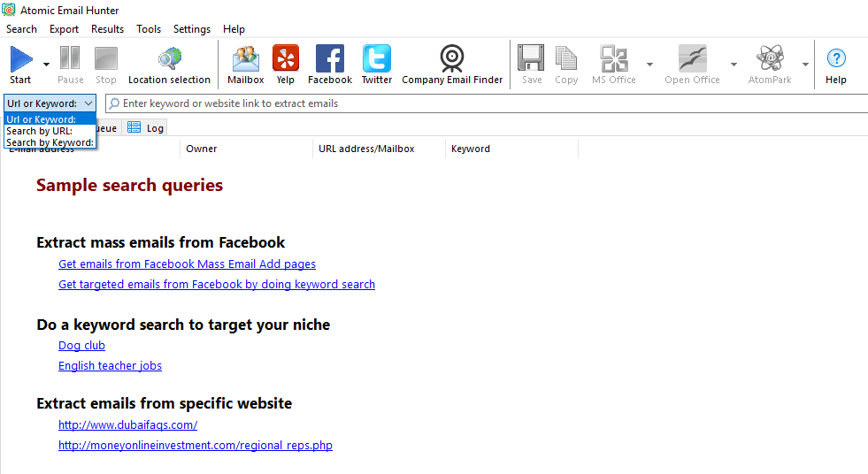Open the Tools menu

tap(149, 29)
